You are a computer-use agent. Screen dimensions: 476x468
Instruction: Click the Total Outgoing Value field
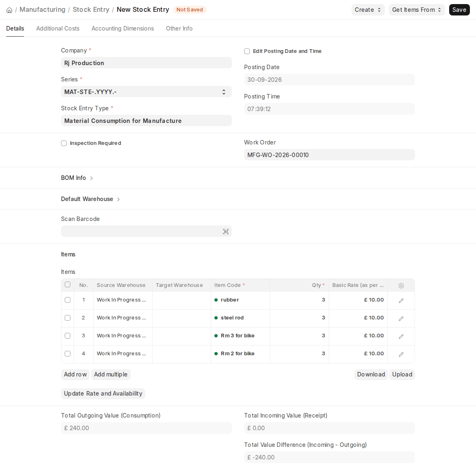146,428
